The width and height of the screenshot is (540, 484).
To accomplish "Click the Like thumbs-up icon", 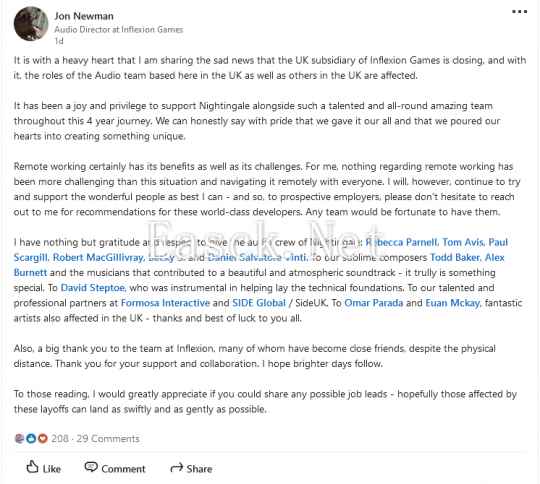I will pos(32,467).
